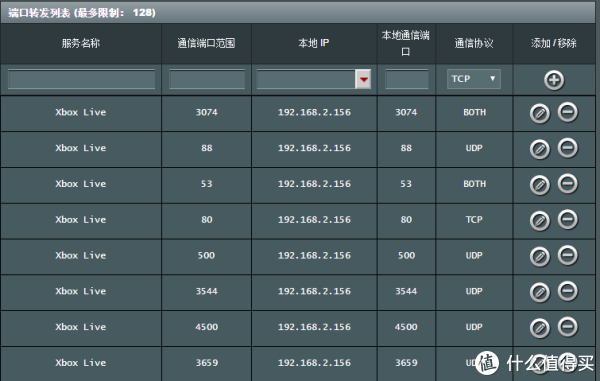
Task: Select BOTH protocol in 3074 row
Action: coord(474,112)
